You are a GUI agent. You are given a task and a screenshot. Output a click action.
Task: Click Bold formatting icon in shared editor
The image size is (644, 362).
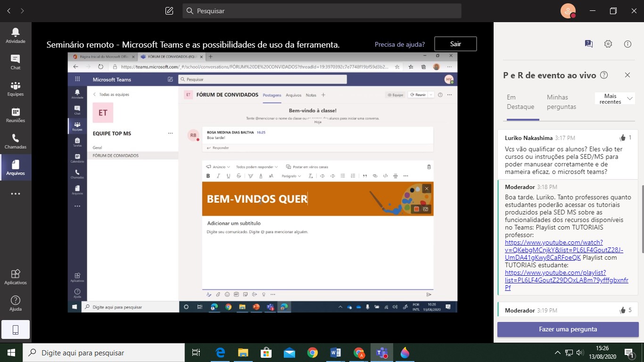pyautogui.click(x=208, y=176)
